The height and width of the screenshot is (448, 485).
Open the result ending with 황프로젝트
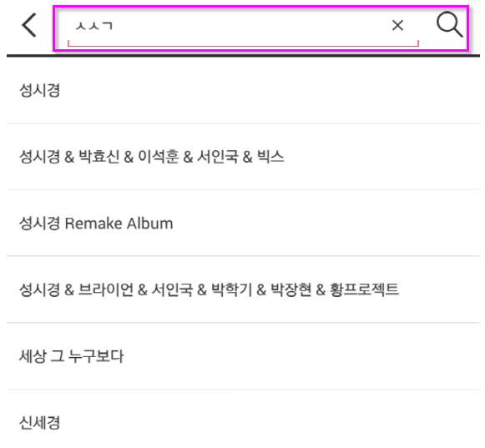tap(243, 289)
